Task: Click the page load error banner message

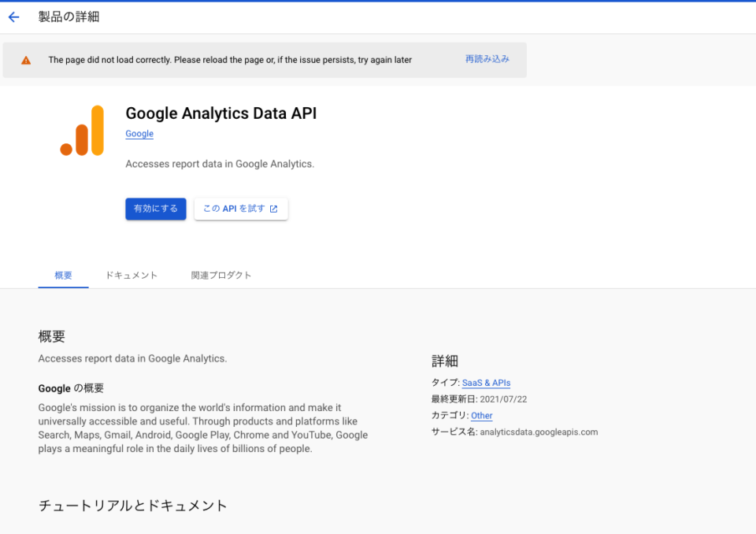Action: [x=228, y=59]
